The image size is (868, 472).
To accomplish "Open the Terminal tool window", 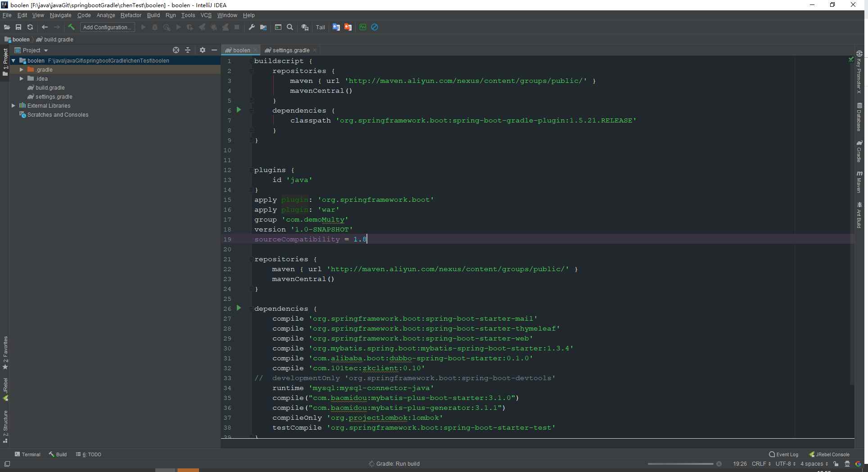I will 27,454.
